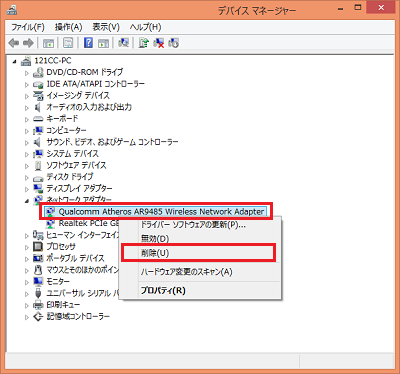Click the display adapter icon beside ディスプレイ アダプター
The width and height of the screenshot is (400, 374).
38,189
